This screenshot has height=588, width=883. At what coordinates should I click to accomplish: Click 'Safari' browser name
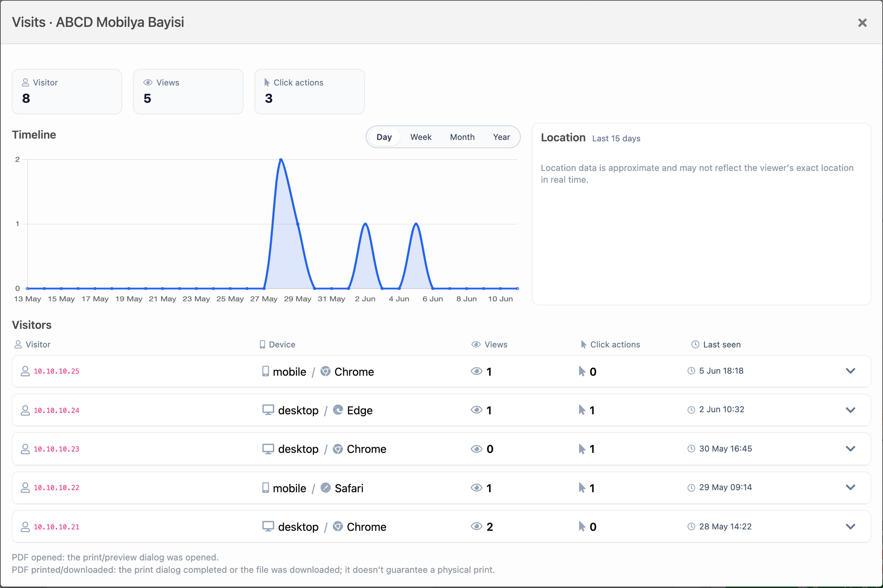349,488
